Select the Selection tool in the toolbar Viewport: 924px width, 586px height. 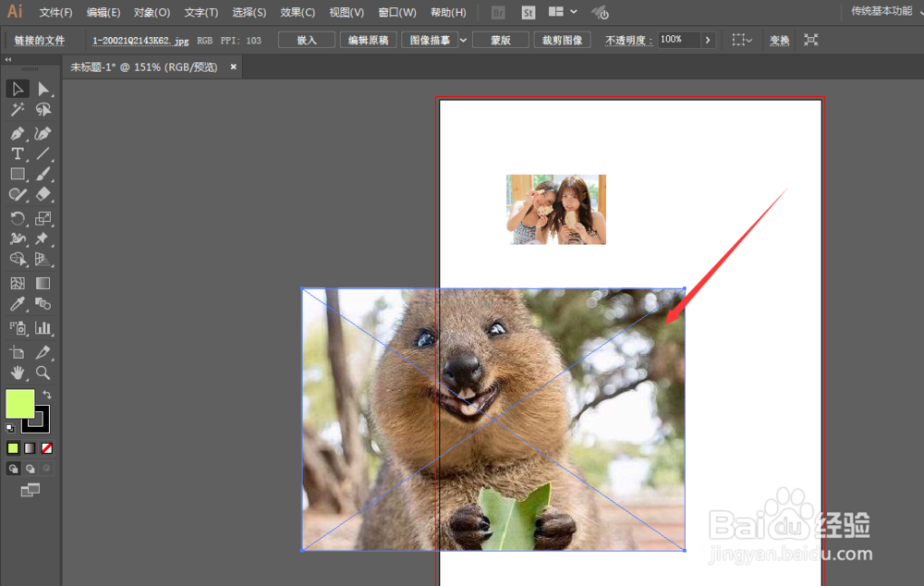pyautogui.click(x=17, y=89)
